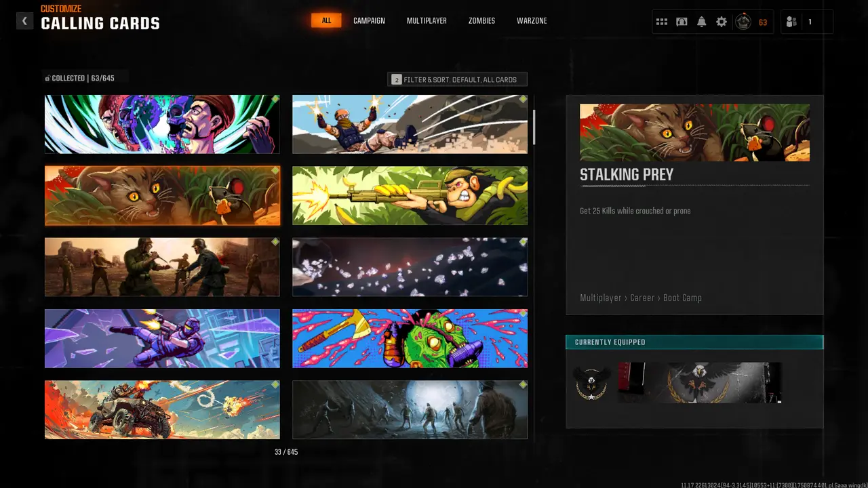The width and height of the screenshot is (868, 488).
Task: Select the buggy with explosion card
Action: tap(162, 409)
